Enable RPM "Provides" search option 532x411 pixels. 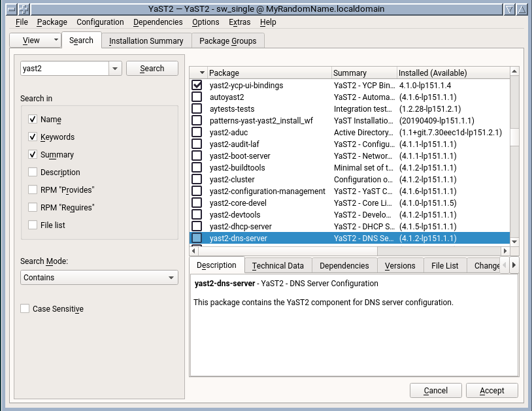(33, 190)
